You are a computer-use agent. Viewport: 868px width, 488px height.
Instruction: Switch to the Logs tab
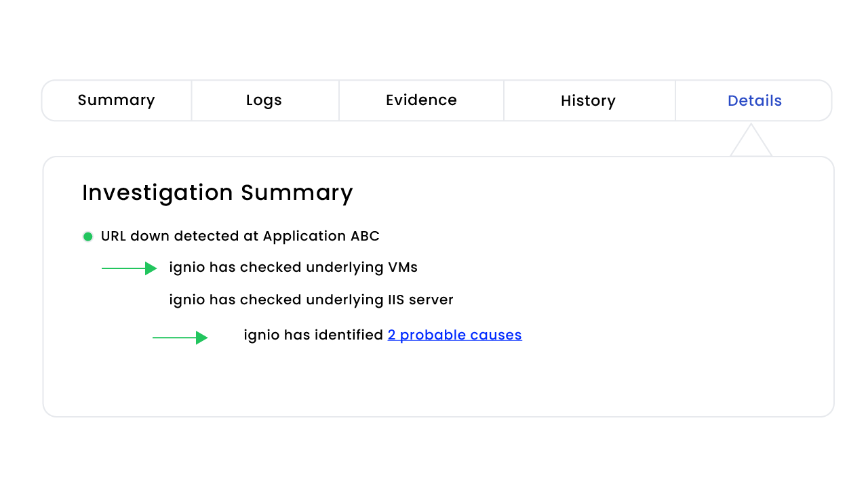click(264, 100)
